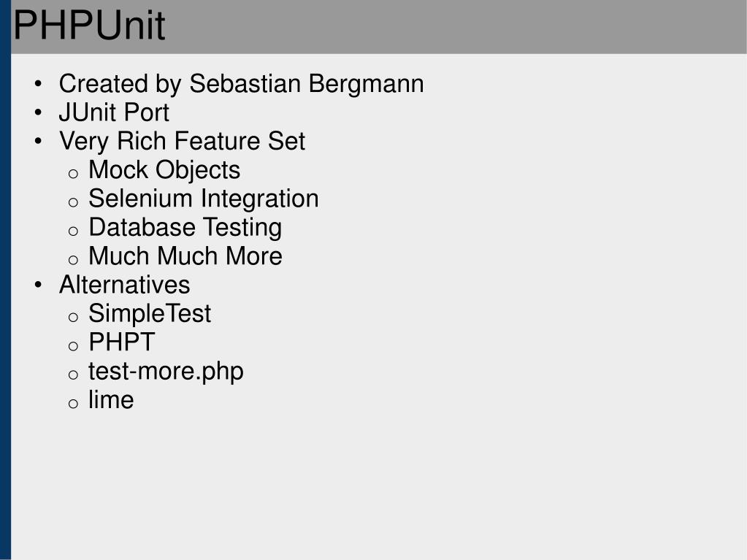747x560 pixels.
Task: Click the dark blue left sidebar strip
Action: [5, 292]
